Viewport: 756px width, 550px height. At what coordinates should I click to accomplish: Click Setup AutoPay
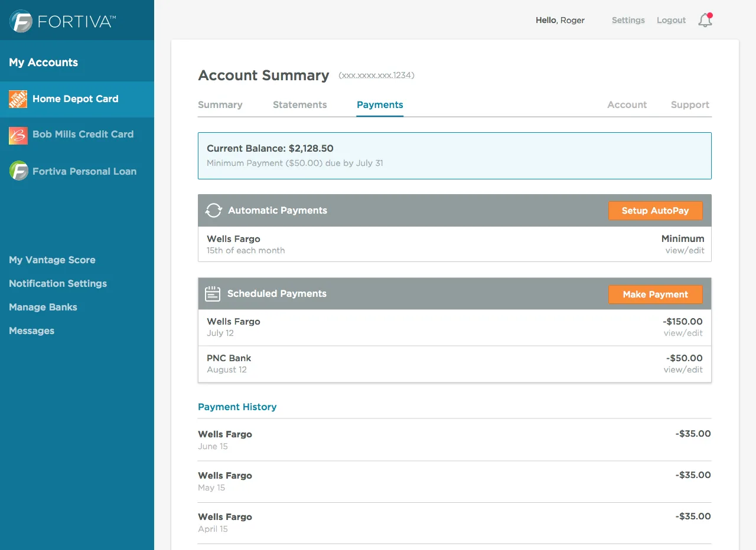(656, 210)
